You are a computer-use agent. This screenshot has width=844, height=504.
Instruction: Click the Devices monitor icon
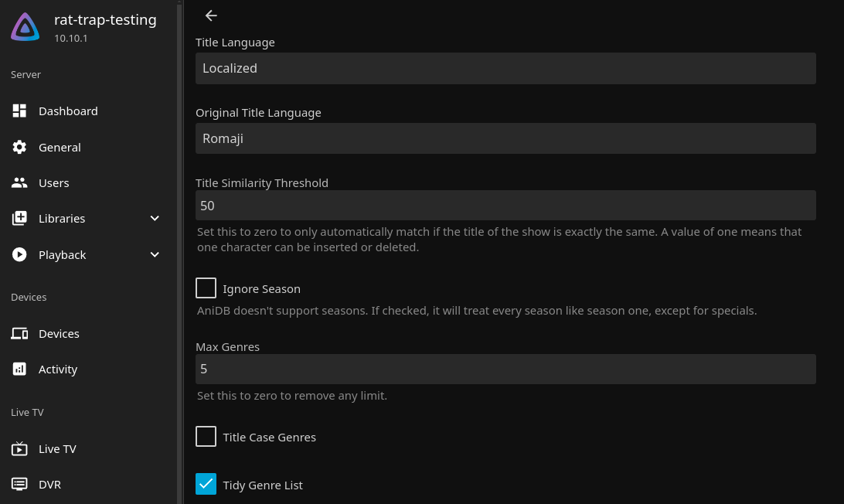[x=19, y=334]
